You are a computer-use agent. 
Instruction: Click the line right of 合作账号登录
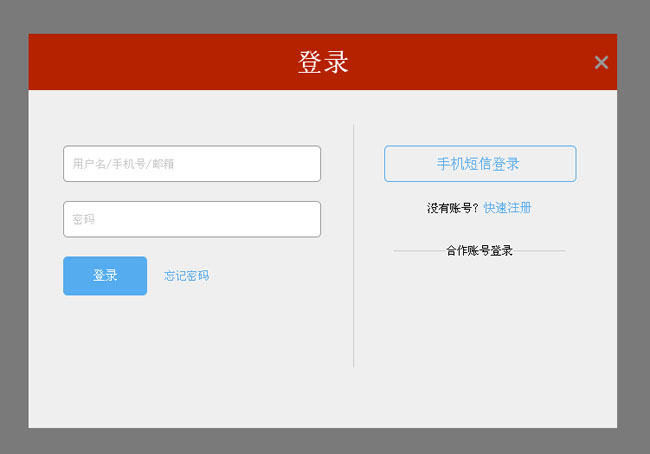coord(540,251)
